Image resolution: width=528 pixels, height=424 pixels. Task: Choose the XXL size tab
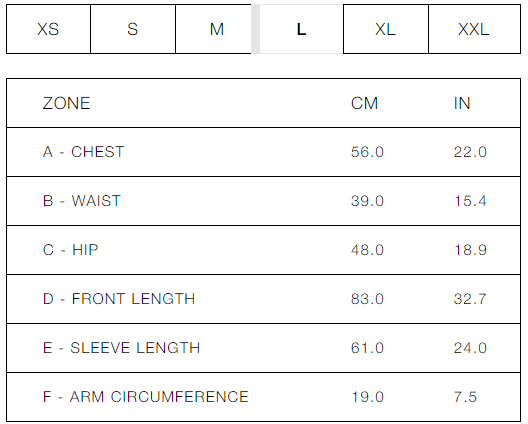(x=474, y=29)
